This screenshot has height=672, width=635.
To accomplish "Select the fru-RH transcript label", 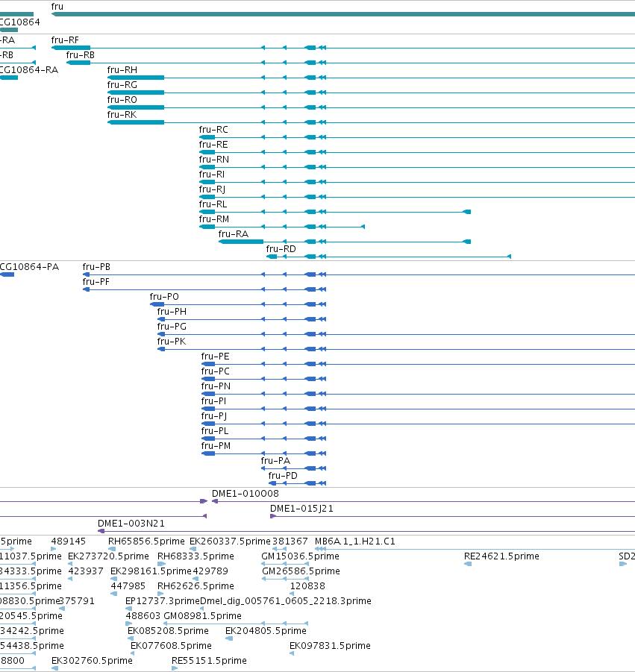I will [122, 70].
